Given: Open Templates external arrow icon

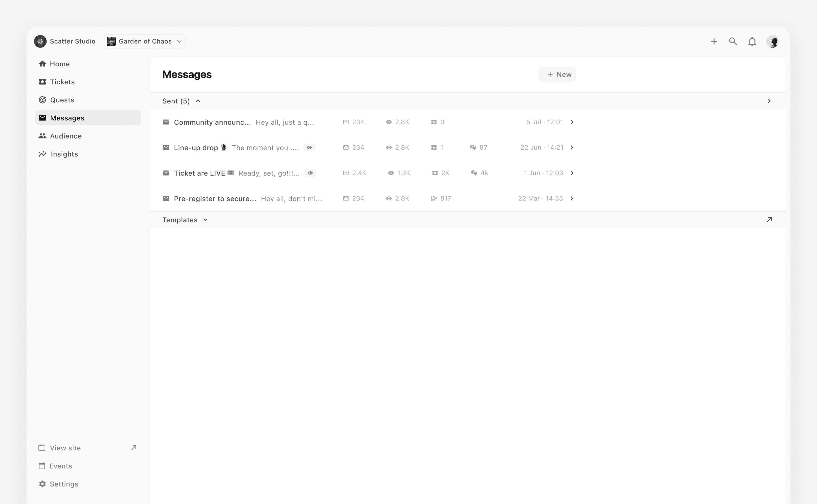Looking at the screenshot, I should pyautogui.click(x=769, y=220).
